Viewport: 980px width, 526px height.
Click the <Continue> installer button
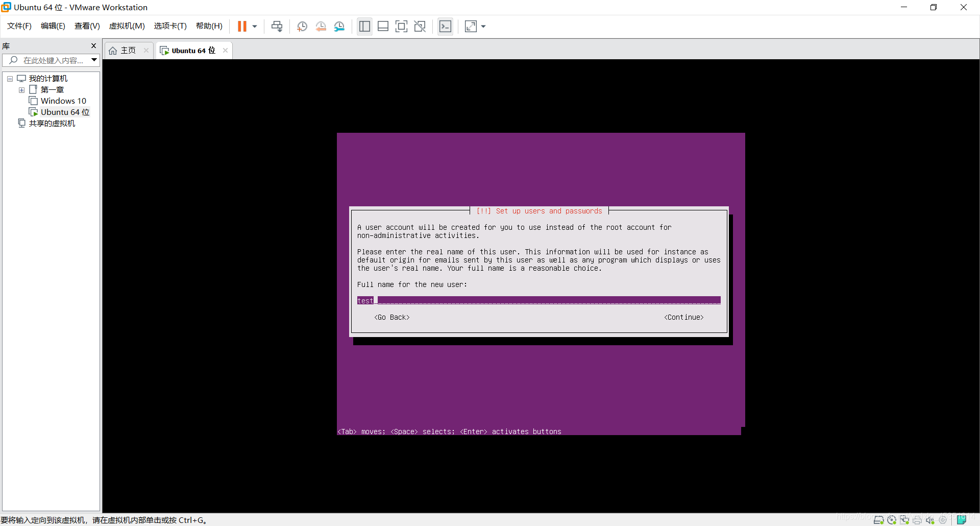click(684, 317)
